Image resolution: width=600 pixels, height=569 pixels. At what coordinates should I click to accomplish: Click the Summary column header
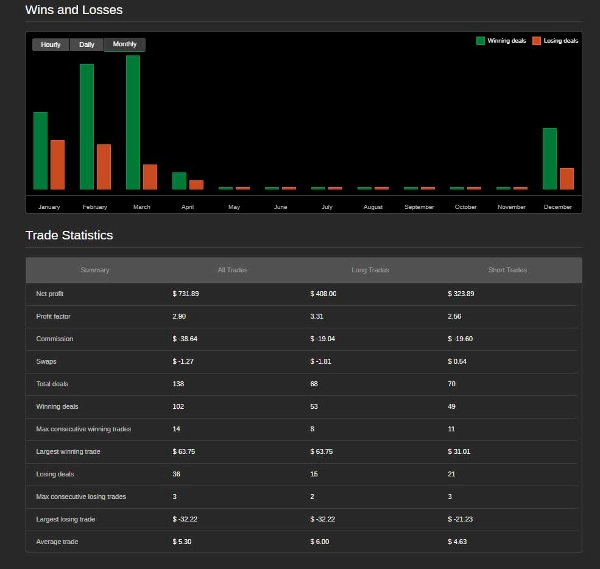95,270
